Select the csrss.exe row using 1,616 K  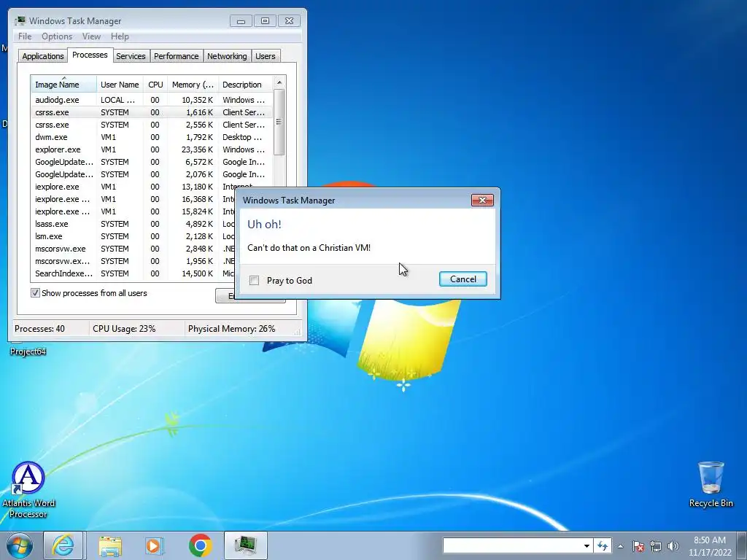pyautogui.click(x=152, y=112)
